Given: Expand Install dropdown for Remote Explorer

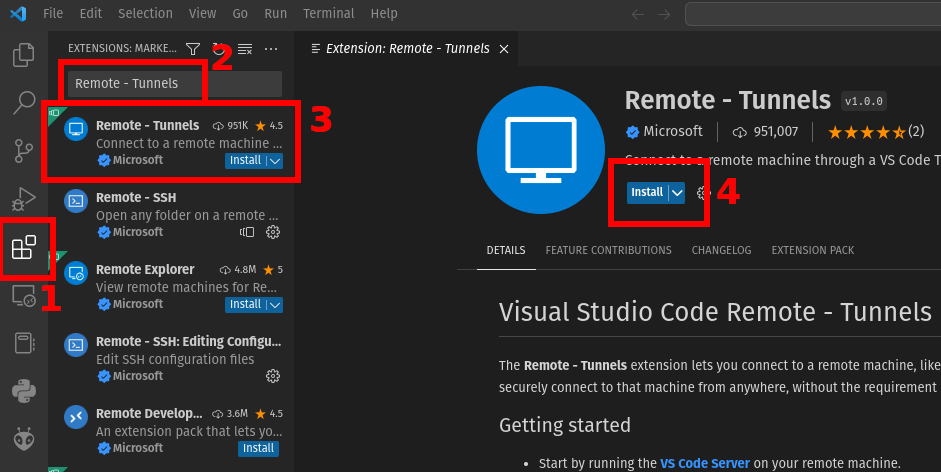Looking at the screenshot, I should tap(275, 304).
